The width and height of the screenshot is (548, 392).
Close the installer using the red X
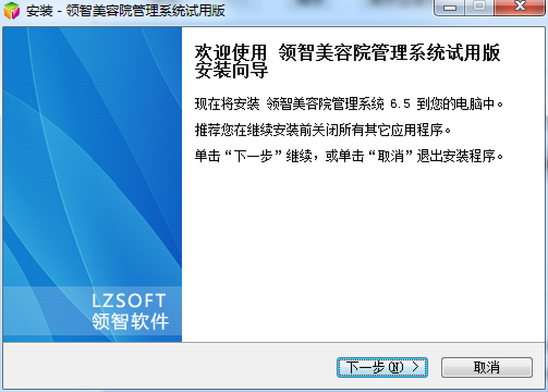coord(519,7)
